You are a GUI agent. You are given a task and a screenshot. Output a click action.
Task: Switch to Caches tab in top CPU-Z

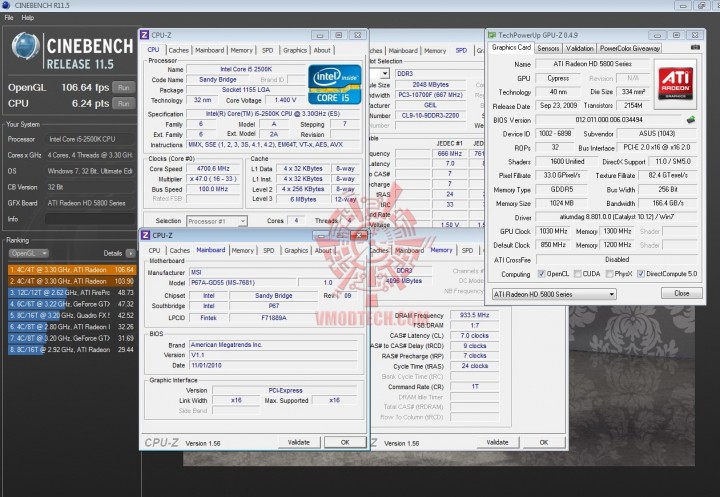click(x=179, y=50)
